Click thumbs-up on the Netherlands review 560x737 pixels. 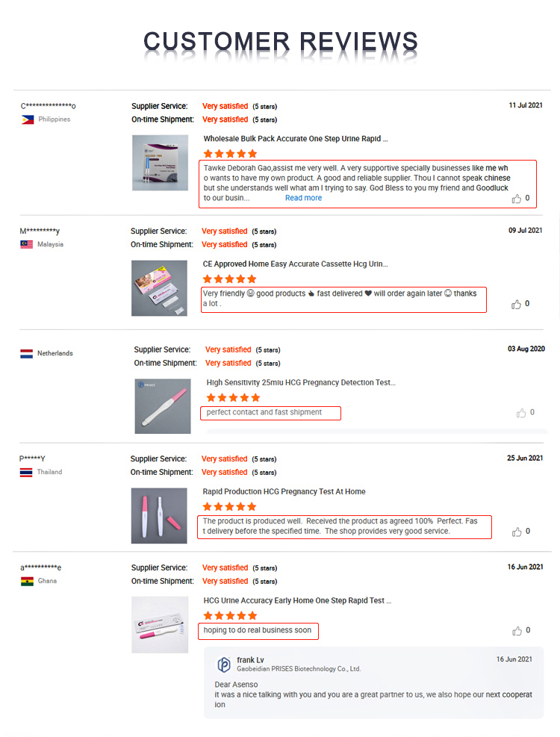coord(521,412)
